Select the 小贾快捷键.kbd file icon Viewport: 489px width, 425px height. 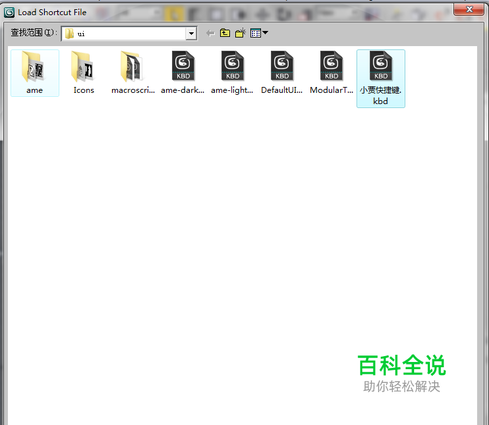(381, 66)
